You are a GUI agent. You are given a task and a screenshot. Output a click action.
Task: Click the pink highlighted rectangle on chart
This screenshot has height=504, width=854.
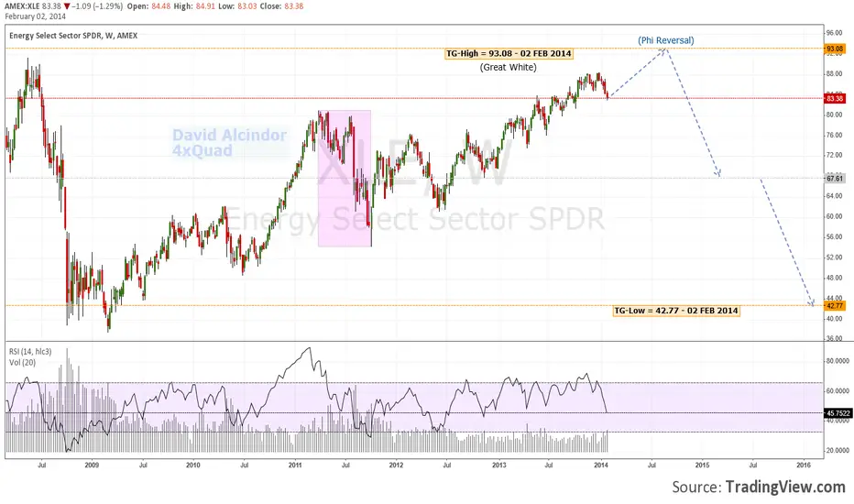click(x=345, y=179)
